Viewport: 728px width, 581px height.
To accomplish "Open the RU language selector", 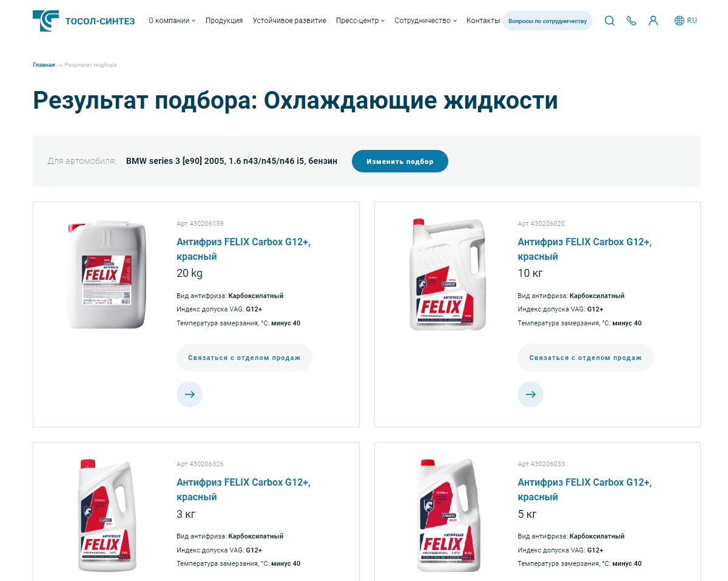I will [x=686, y=21].
